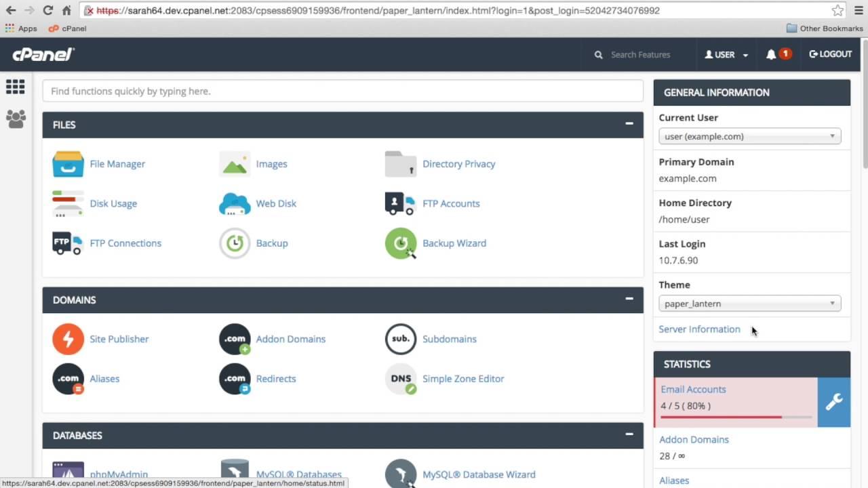This screenshot has height=488, width=868.
Task: Collapse the Files section
Action: pos(629,124)
